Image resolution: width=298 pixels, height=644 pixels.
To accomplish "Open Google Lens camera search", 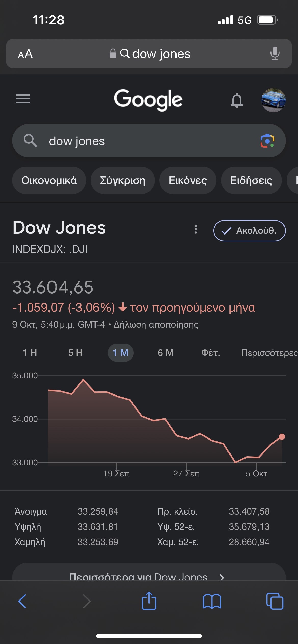I will pos(267,141).
